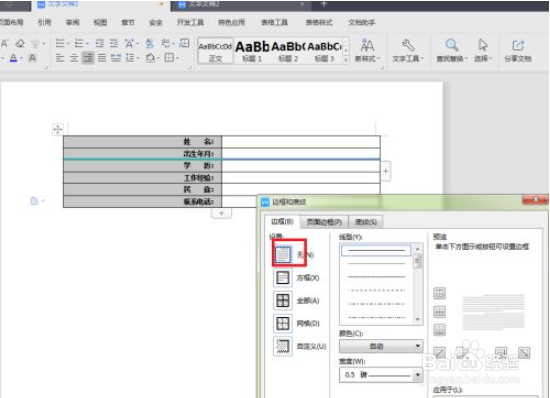Click the bulleted list icon
The height and width of the screenshot is (398, 550).
click(60, 43)
